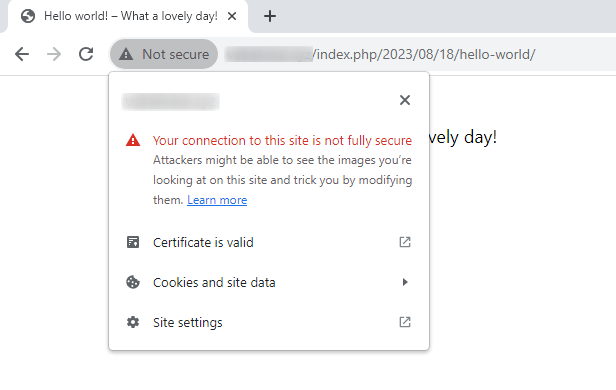The width and height of the screenshot is (616, 390).
Task: Expand the Cookies and site data arrow
Action: click(x=405, y=282)
